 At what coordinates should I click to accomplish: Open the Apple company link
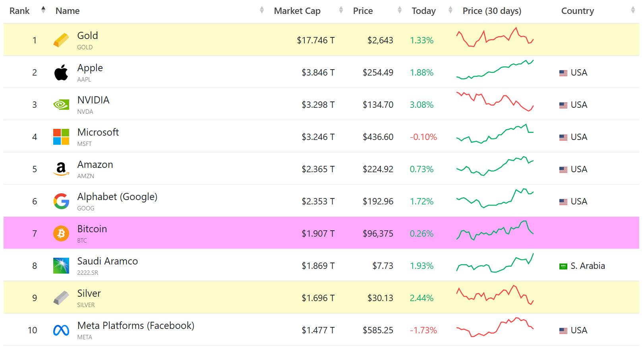[x=90, y=68]
